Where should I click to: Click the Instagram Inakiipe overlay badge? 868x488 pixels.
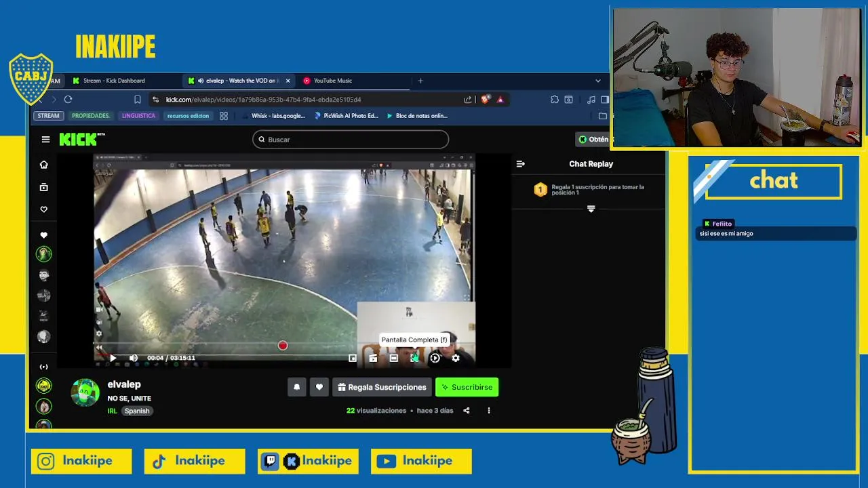click(81, 461)
